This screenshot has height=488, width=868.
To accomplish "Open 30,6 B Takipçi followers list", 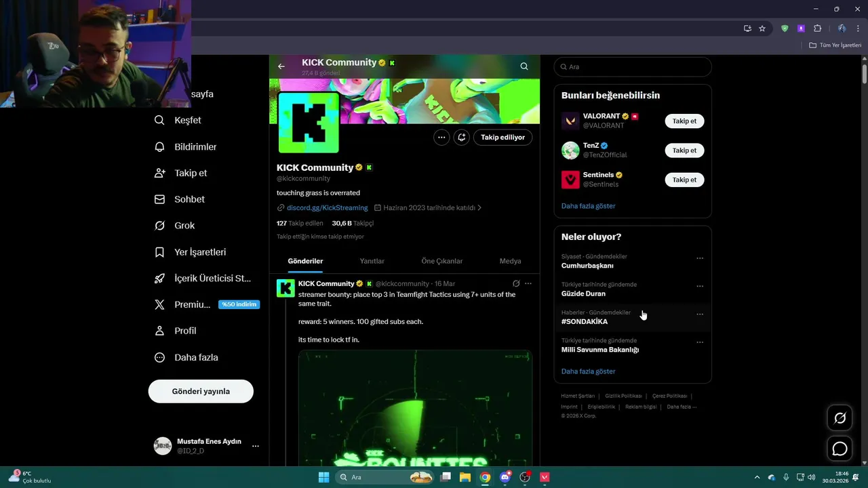I will coord(353,223).
